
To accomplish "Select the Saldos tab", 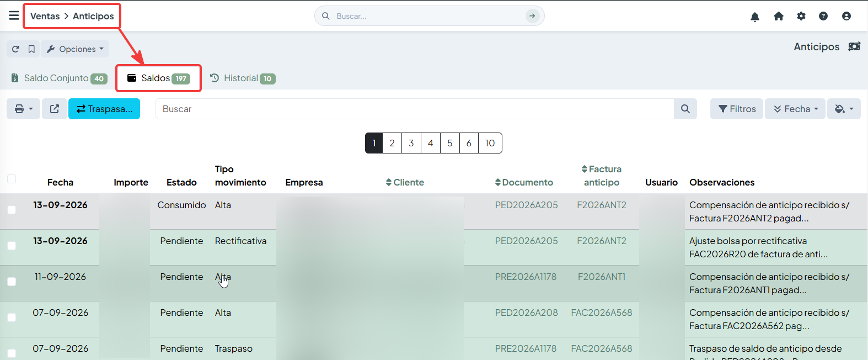I will click(x=158, y=78).
